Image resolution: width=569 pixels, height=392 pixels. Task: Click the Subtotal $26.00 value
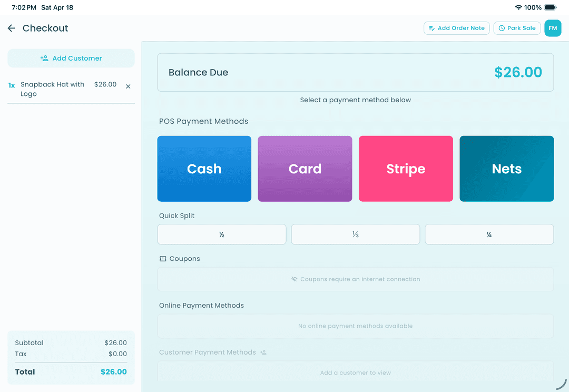tap(116, 342)
